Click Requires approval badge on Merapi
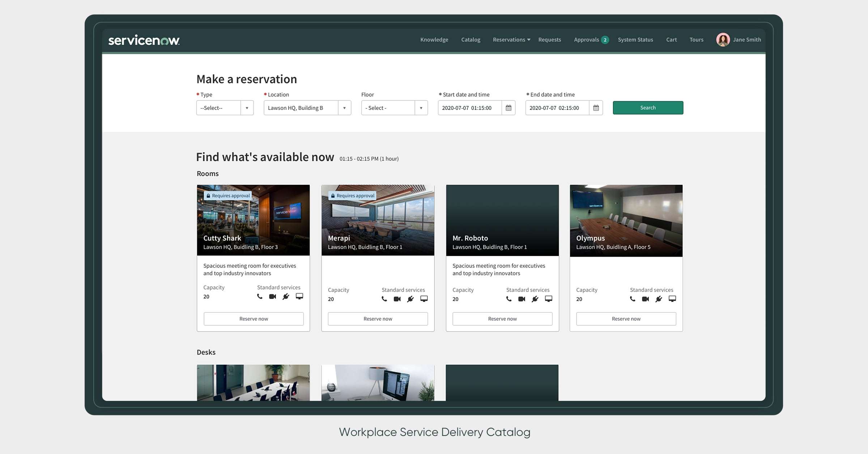Screen dimensions: 868x454 click(x=352, y=196)
